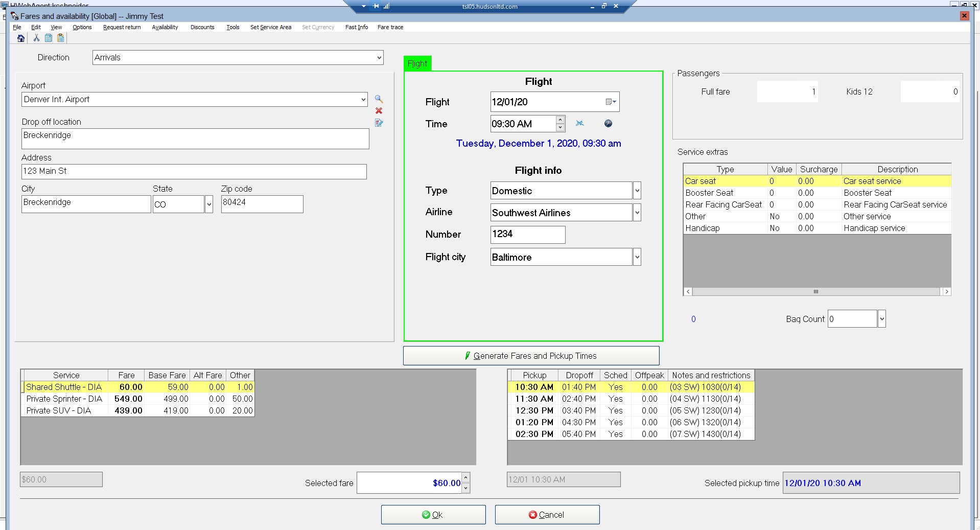Viewport: 980px width, 530px height.
Task: Expand the Airline dropdown showing Southwest Airlines
Action: 637,213
